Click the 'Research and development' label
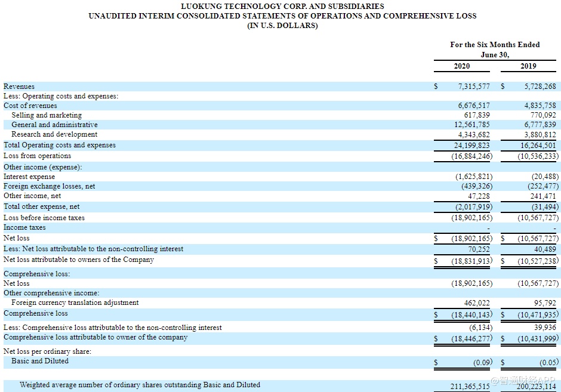Viewport: 561px width, 392px height. (x=54, y=134)
